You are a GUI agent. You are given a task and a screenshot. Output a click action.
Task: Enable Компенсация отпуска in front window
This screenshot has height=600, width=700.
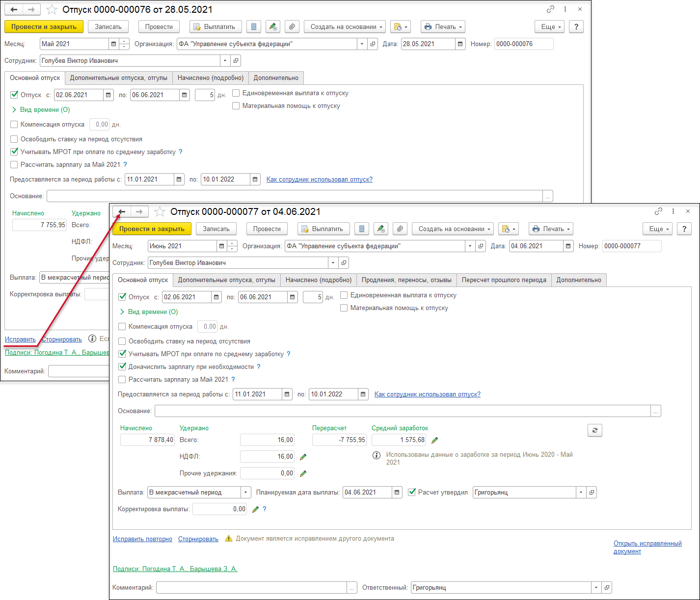pos(122,326)
